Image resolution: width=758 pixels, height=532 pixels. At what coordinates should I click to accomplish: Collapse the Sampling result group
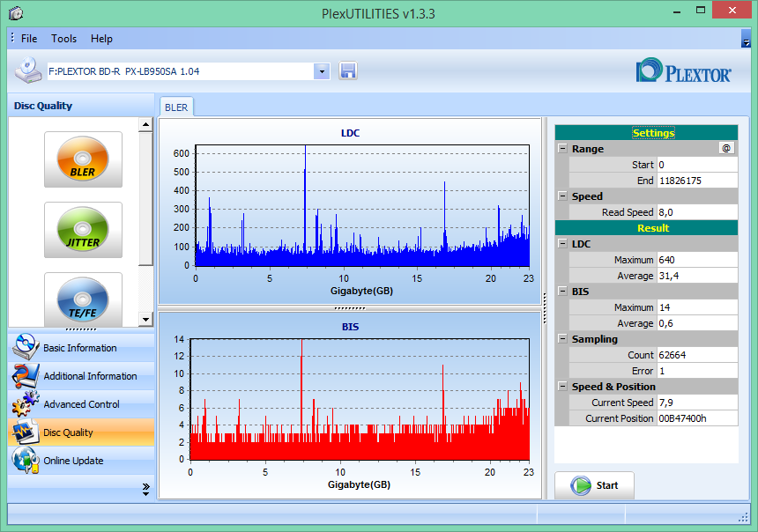[562, 339]
